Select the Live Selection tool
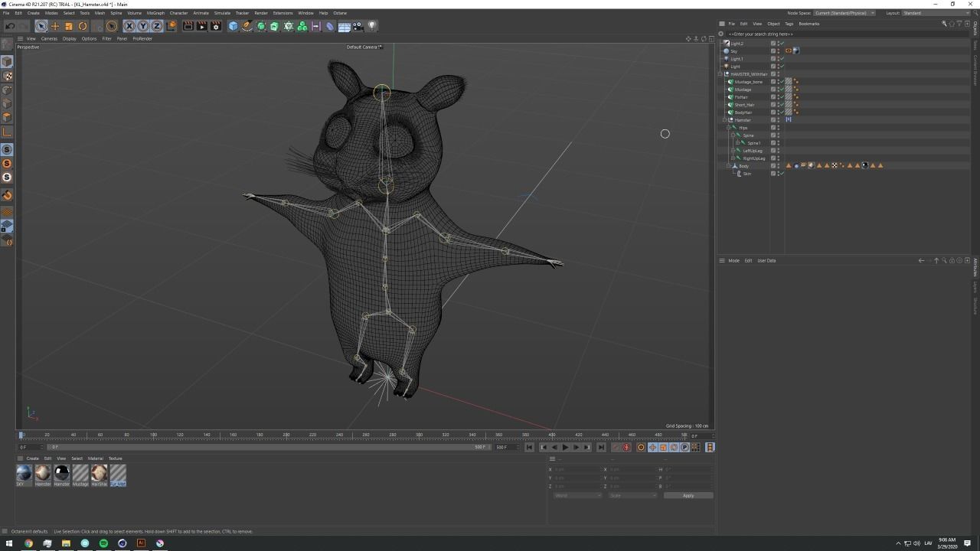Screen dimensions: 980x551 tap(41, 26)
